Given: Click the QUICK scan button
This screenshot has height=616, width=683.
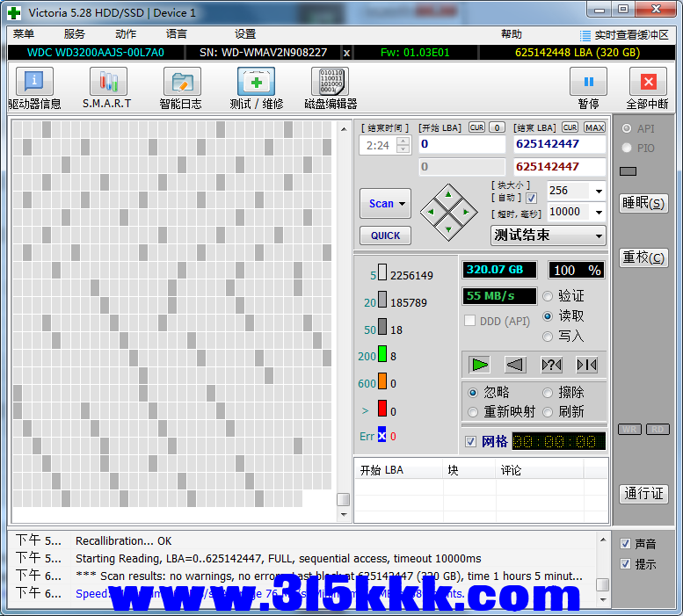Looking at the screenshot, I should (x=386, y=236).
